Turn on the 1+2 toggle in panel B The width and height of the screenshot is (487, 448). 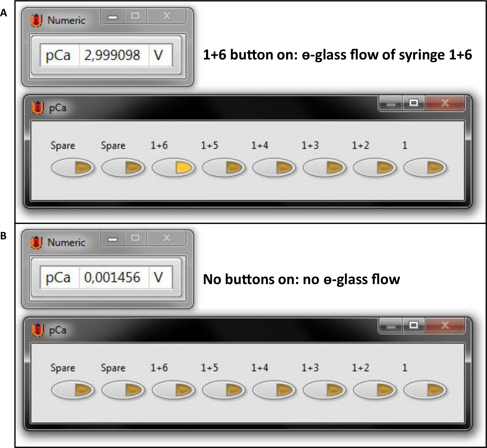375,390
